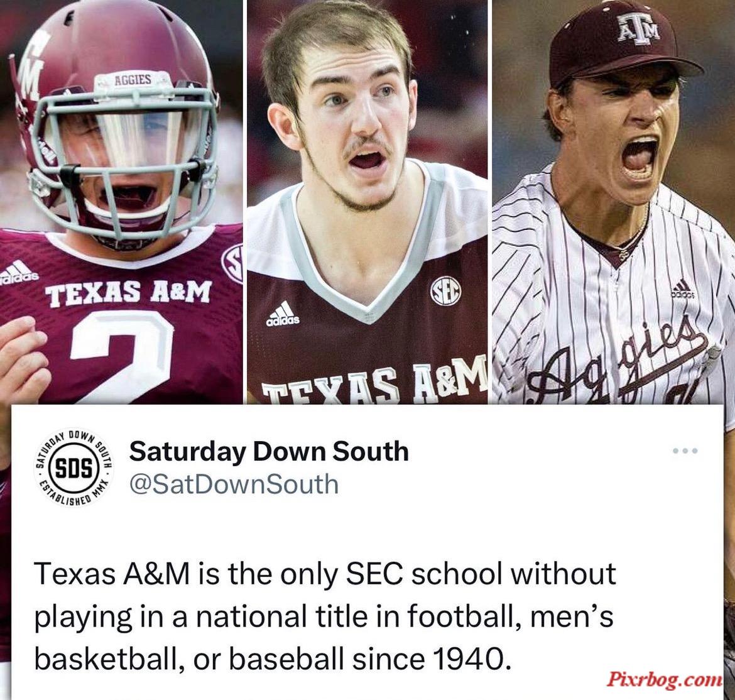Image resolution: width=735 pixels, height=700 pixels.
Task: Open the Saturday Down South account name
Action: pyautogui.click(x=269, y=452)
